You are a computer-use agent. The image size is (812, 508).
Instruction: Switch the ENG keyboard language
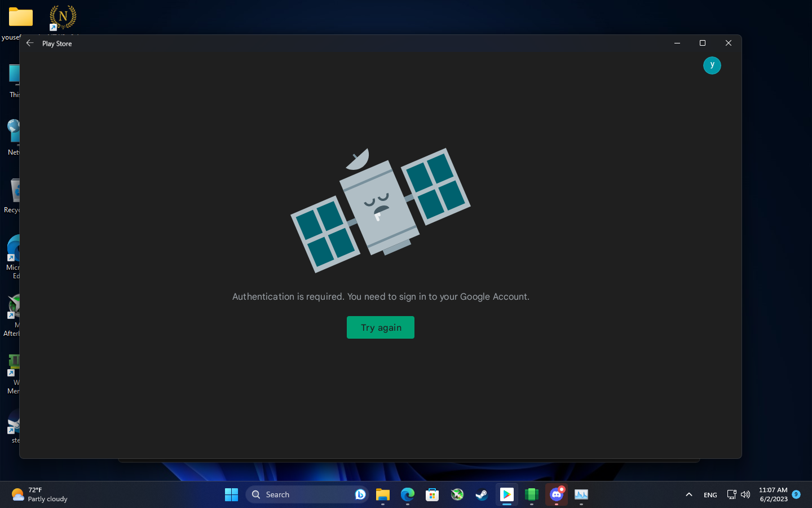click(x=710, y=494)
